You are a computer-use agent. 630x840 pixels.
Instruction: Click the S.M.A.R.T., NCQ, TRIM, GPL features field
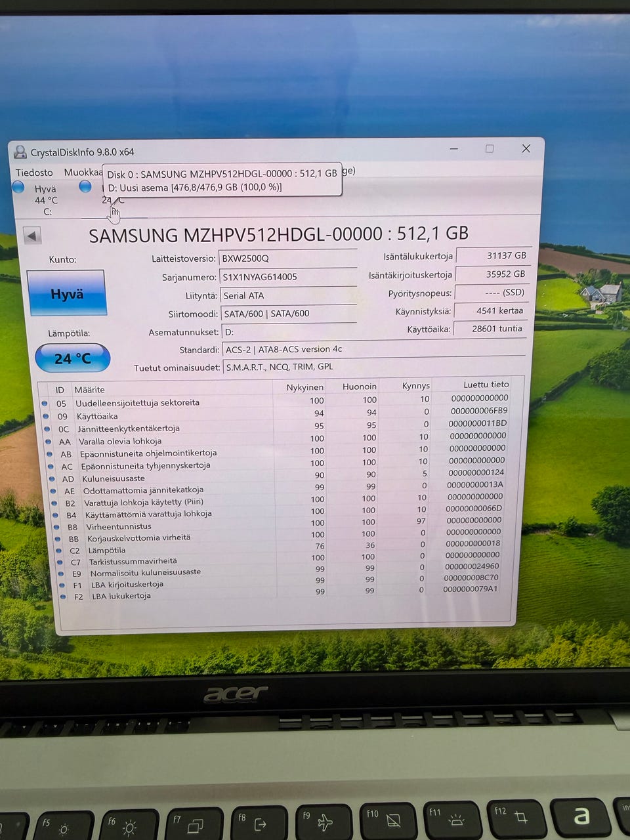coord(374,367)
